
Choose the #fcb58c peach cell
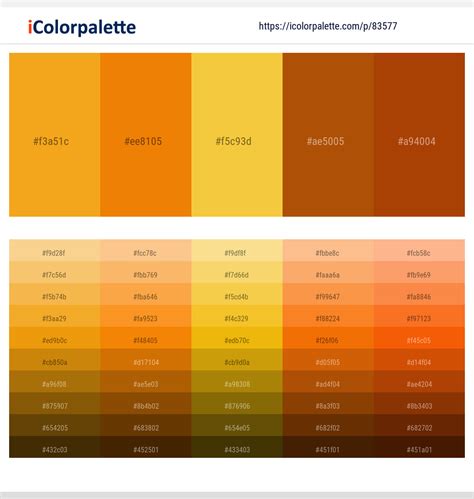(x=419, y=250)
